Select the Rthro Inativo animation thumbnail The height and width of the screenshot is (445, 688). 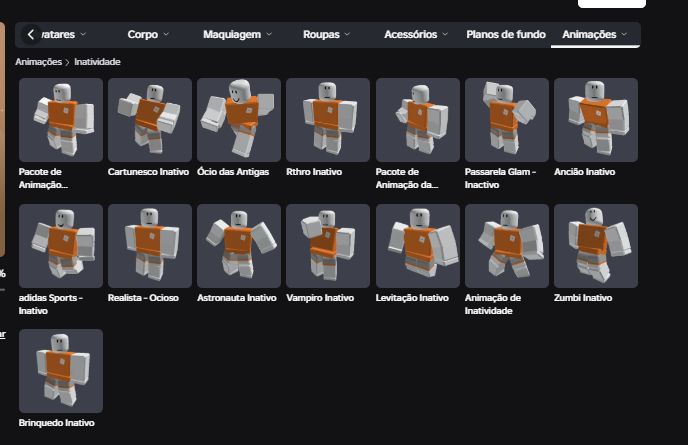tap(328, 120)
